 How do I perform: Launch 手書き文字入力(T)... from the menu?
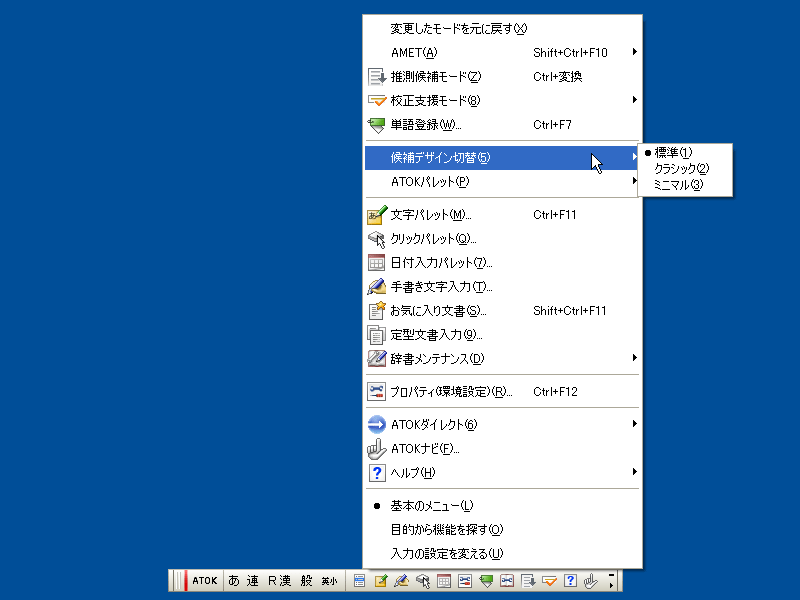[x=502, y=287]
